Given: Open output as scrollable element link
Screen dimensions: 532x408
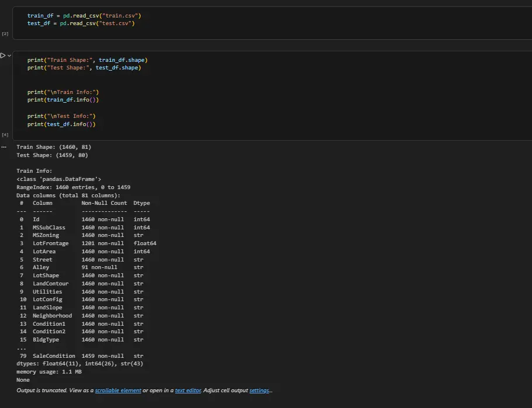Looking at the screenshot, I should (118, 390).
